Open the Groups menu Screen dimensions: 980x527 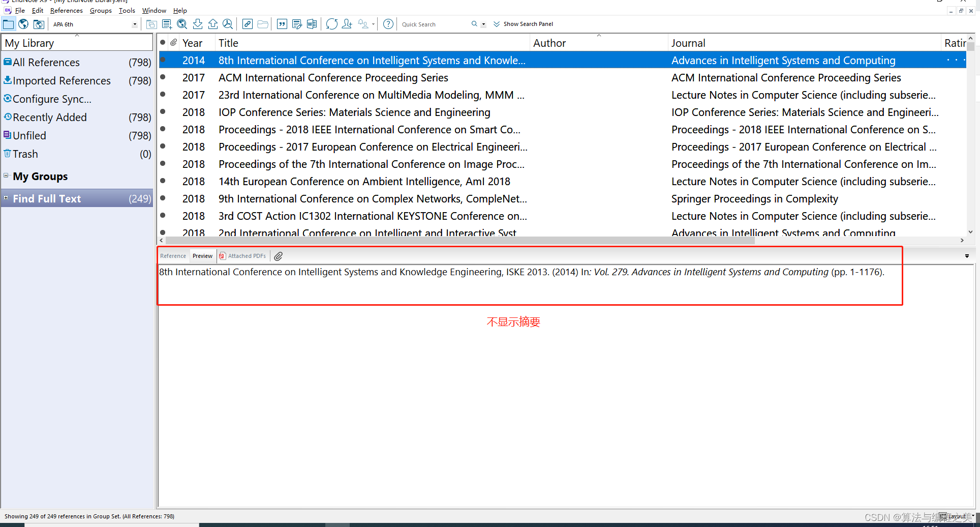pyautogui.click(x=101, y=10)
